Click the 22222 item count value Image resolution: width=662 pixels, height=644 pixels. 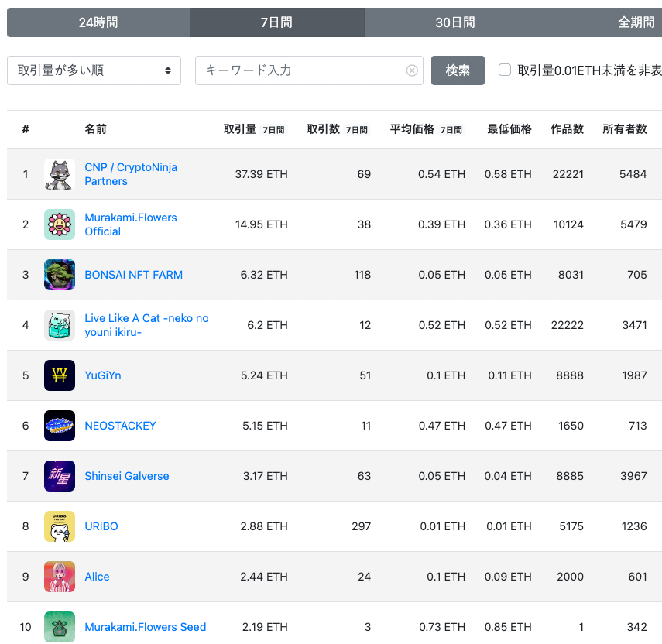(x=568, y=325)
